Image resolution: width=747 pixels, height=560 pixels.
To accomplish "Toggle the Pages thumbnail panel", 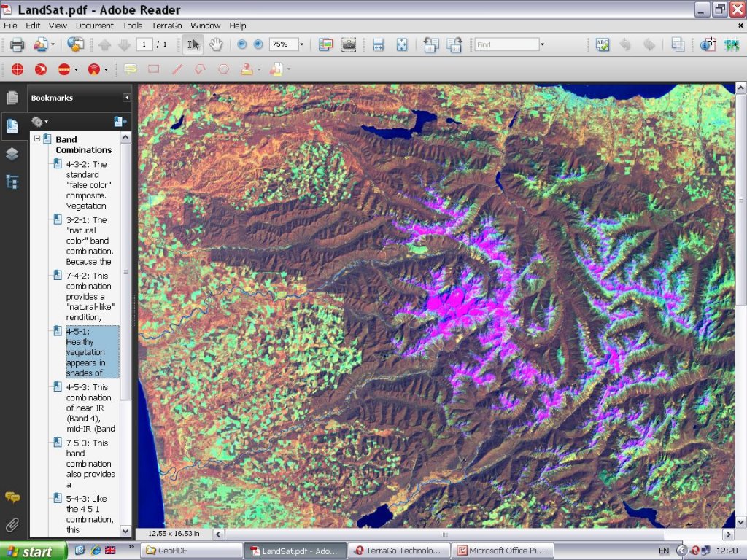I will point(12,98).
